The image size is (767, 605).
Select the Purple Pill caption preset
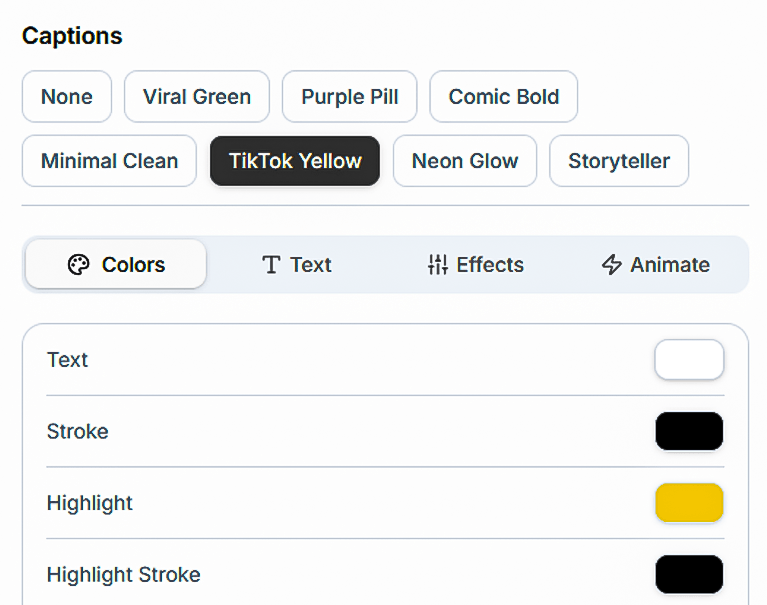click(350, 97)
